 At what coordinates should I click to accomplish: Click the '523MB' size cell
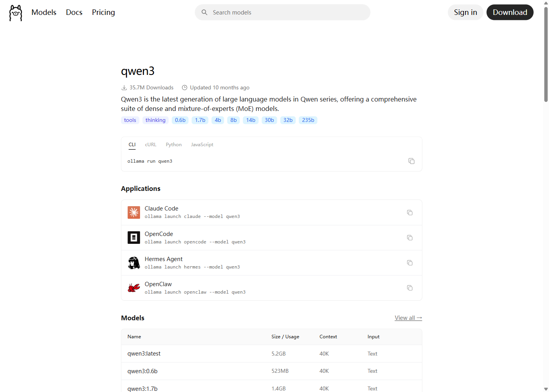tap(280, 371)
